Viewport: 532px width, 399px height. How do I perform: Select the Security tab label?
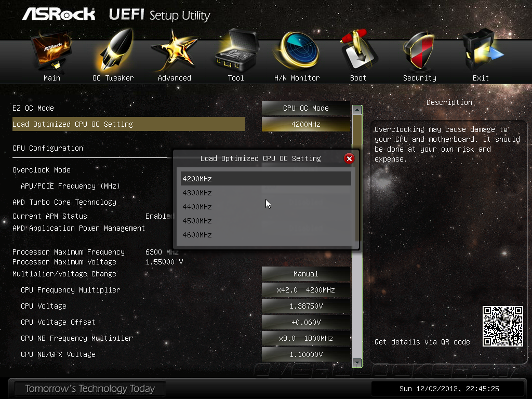click(x=420, y=78)
